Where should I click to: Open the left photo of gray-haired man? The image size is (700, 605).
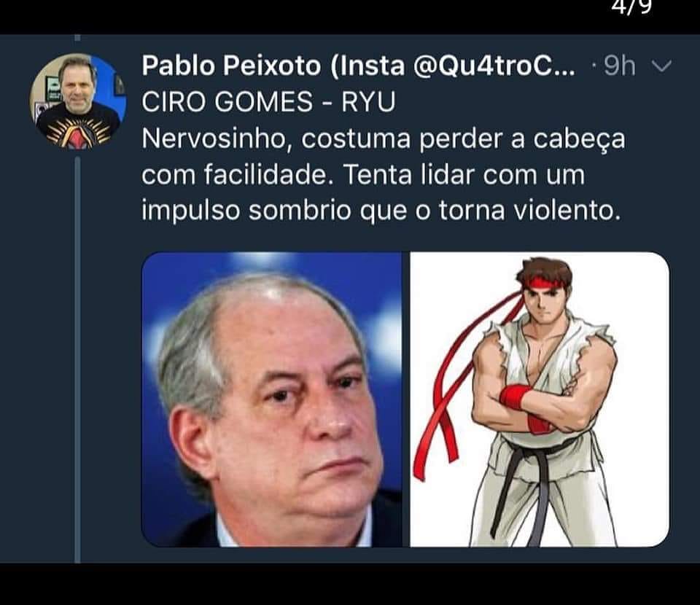(x=272, y=399)
